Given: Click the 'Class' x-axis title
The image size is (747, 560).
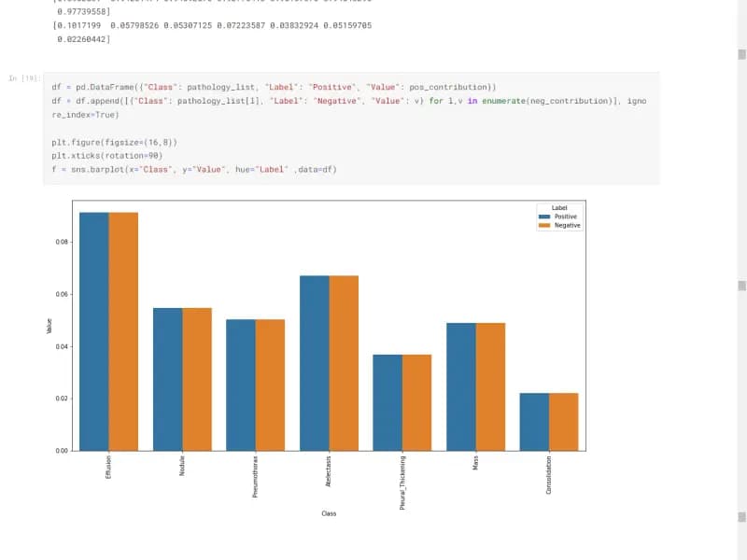Looking at the screenshot, I should pos(329,513).
